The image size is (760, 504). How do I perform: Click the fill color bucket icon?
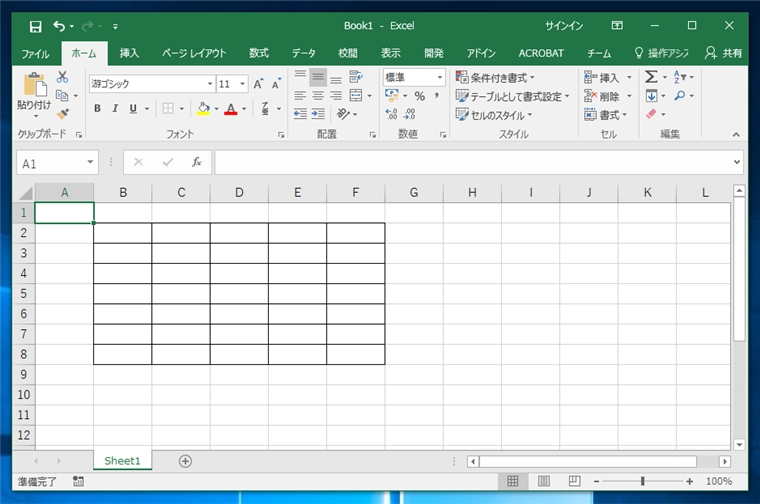(x=204, y=109)
